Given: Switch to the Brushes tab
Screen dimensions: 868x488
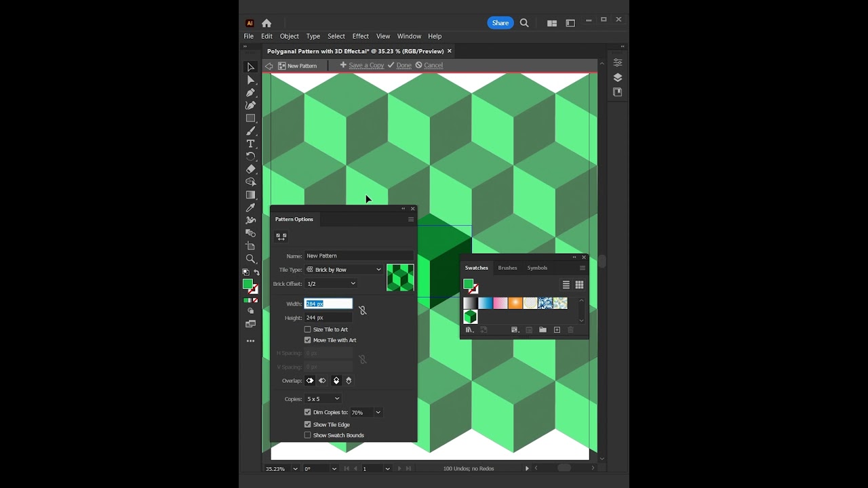Looking at the screenshot, I should click(507, 268).
